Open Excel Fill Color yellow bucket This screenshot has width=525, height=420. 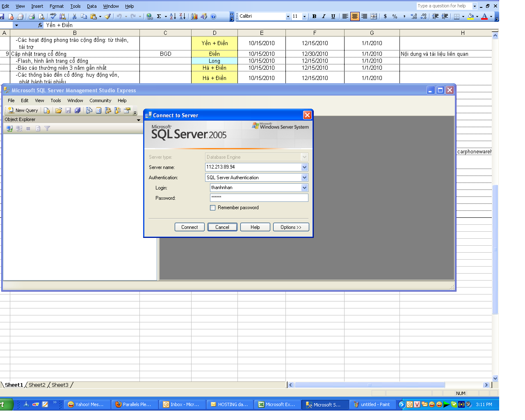click(470, 16)
